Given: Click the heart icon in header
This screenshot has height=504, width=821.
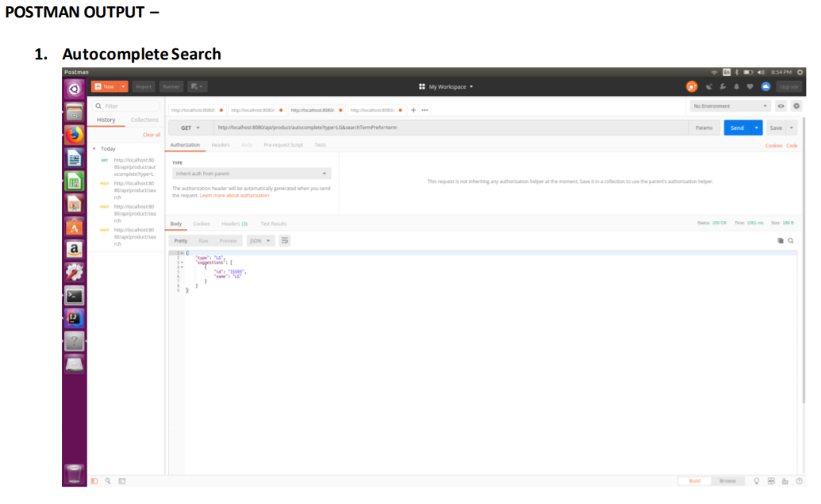Looking at the screenshot, I should point(750,87).
